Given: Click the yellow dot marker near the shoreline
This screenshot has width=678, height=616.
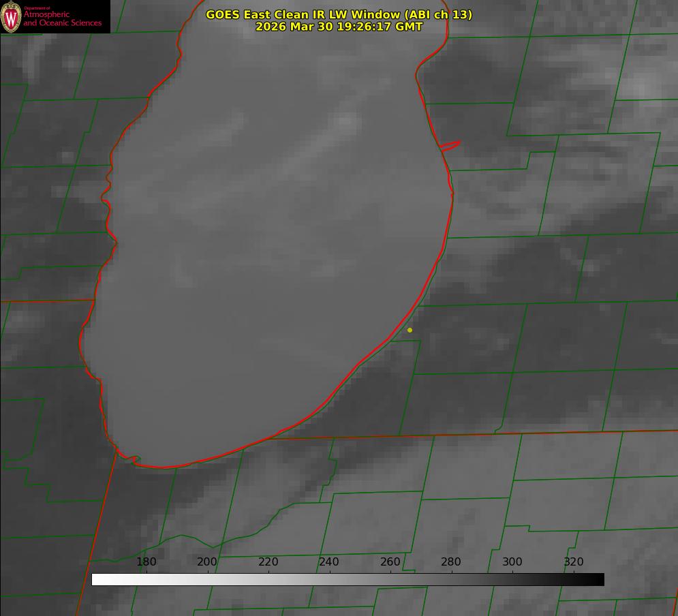Looking at the screenshot, I should [410, 330].
